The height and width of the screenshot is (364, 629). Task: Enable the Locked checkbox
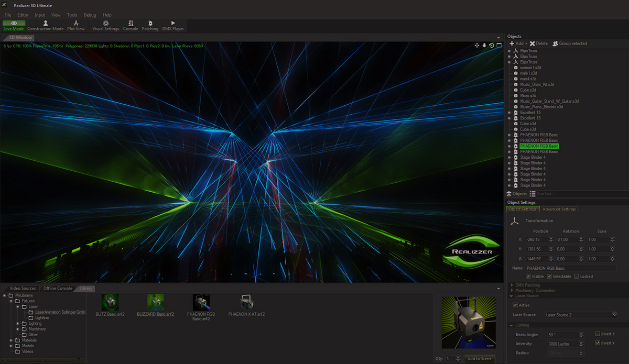pyautogui.click(x=577, y=277)
